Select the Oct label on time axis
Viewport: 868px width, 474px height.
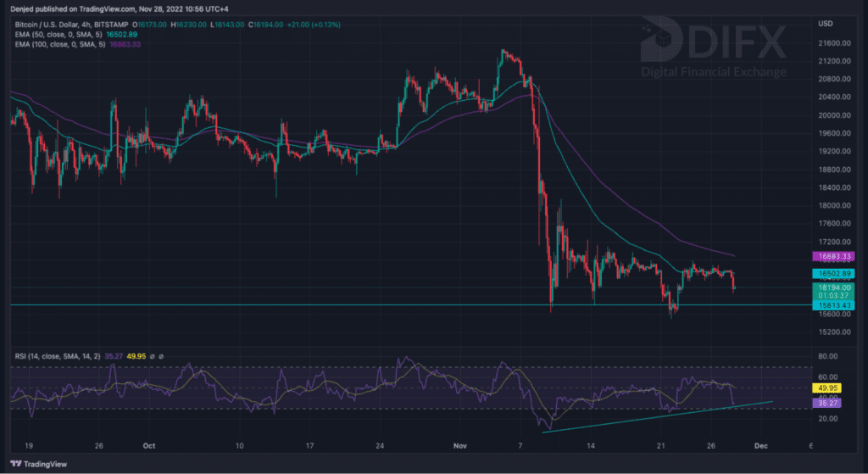click(x=150, y=444)
